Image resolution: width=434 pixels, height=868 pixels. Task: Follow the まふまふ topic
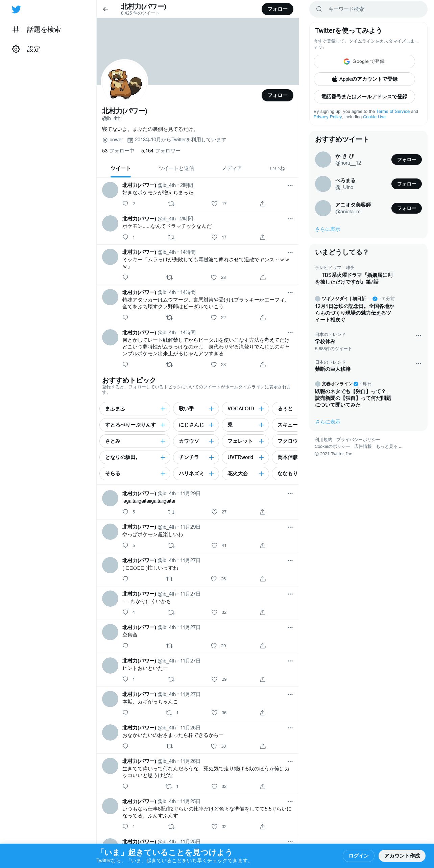click(x=163, y=409)
